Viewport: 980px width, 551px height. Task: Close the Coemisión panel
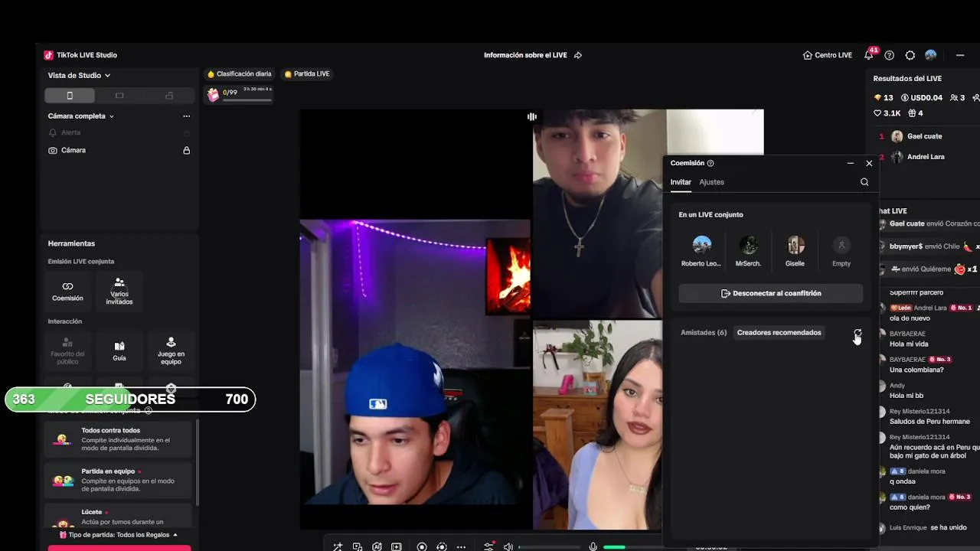(869, 163)
